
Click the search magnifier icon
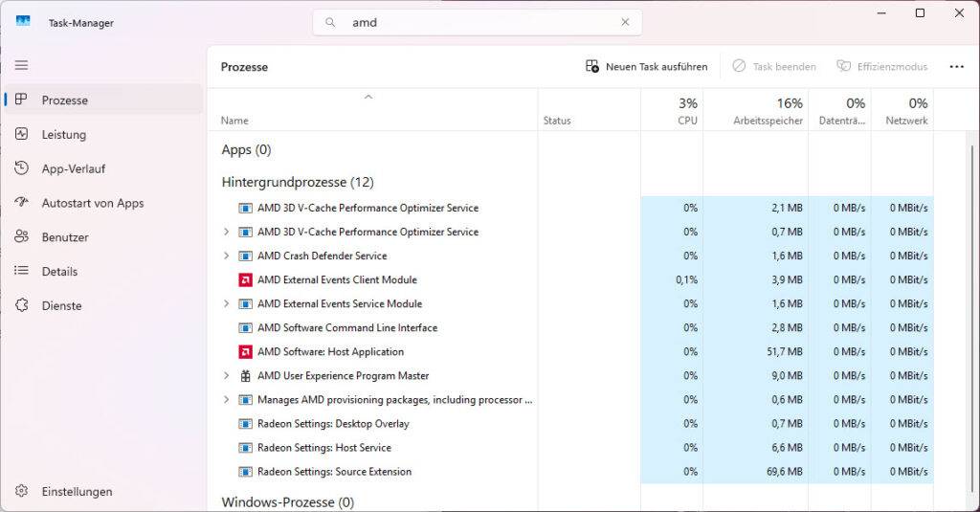coord(331,22)
